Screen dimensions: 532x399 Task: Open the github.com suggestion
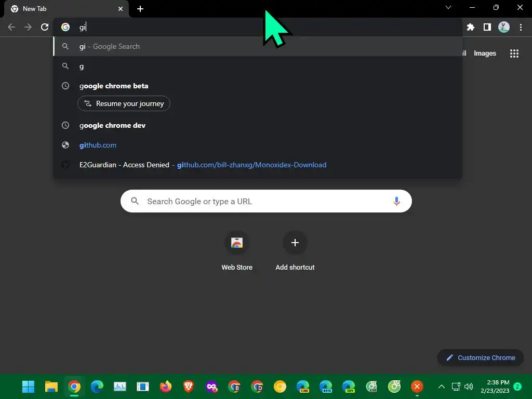point(258,145)
